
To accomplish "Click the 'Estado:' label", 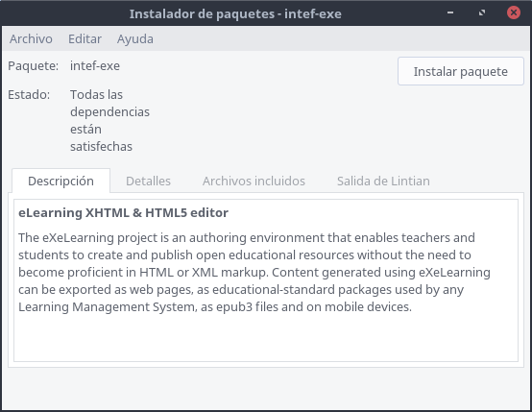I will (29, 95).
